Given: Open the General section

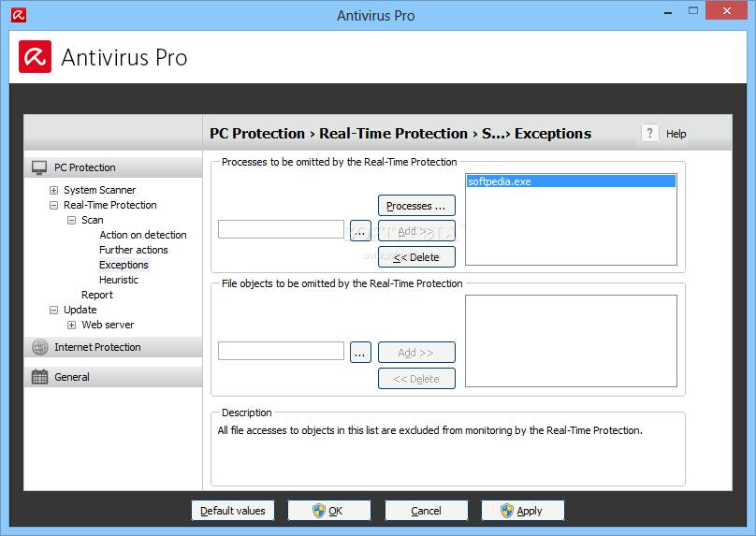Looking at the screenshot, I should [113, 377].
